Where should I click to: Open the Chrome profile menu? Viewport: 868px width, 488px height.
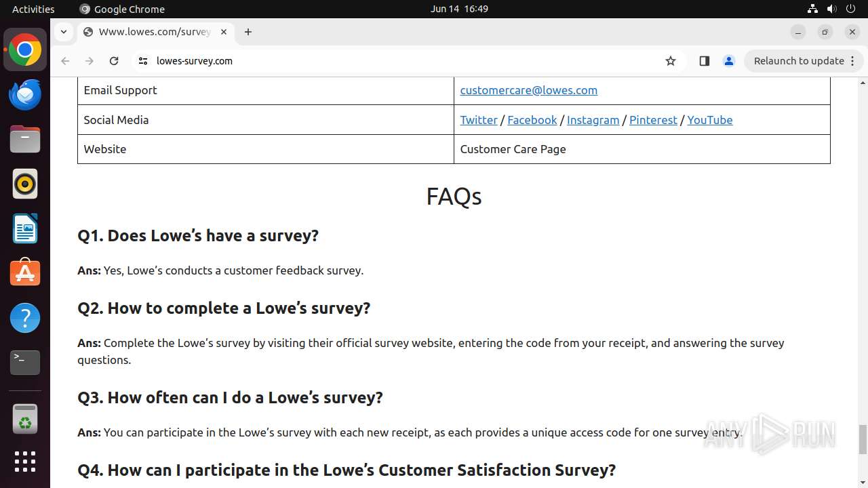pyautogui.click(x=729, y=61)
